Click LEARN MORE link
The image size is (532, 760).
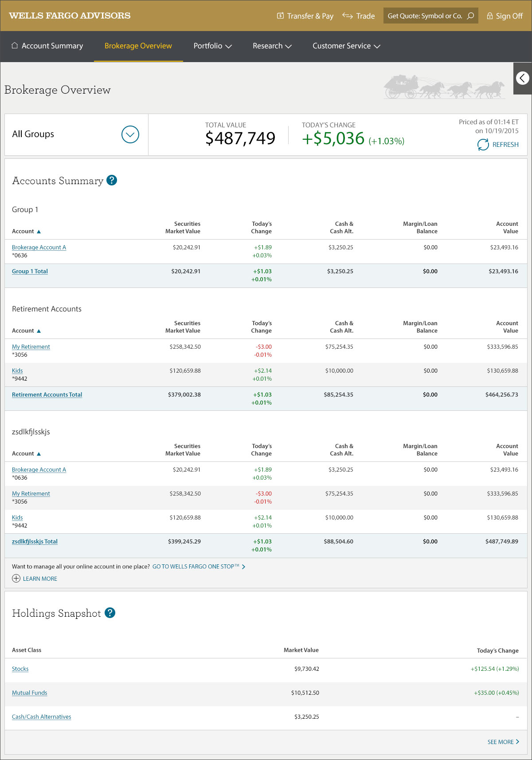[x=40, y=579]
